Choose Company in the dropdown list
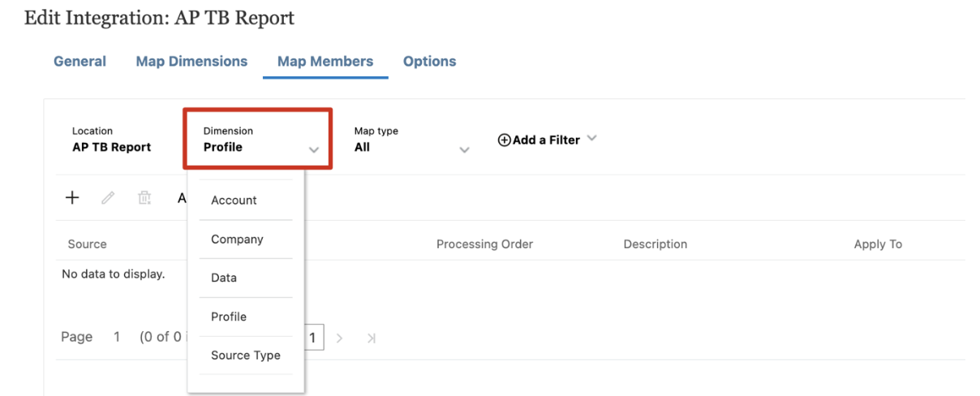 pyautogui.click(x=237, y=239)
